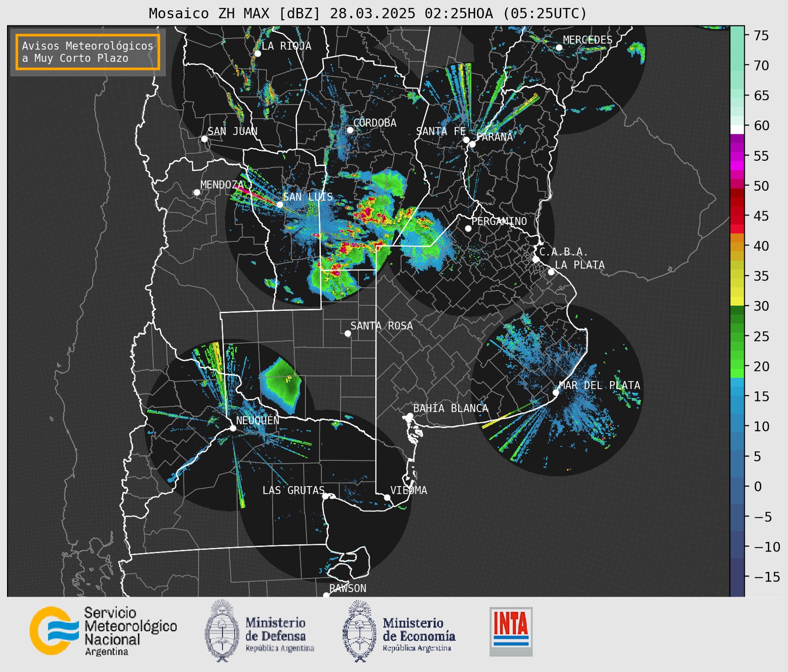The image size is (788, 672).
Task: Select the Bahía Blanca marker dot
Action: click(x=410, y=416)
